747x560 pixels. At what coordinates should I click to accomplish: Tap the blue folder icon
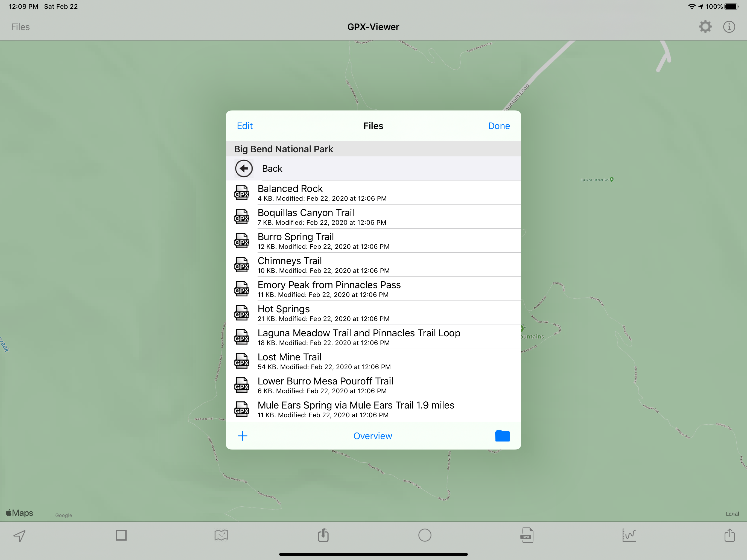pyautogui.click(x=502, y=436)
